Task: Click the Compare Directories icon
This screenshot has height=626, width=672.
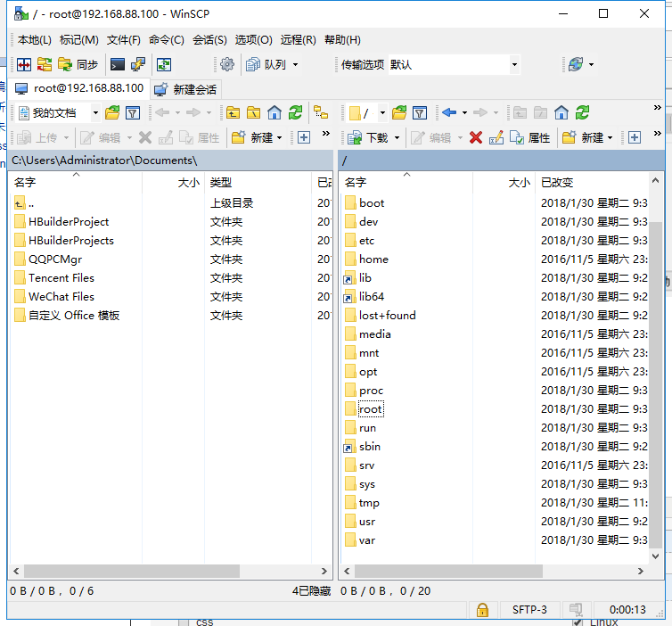Action: coord(45,65)
